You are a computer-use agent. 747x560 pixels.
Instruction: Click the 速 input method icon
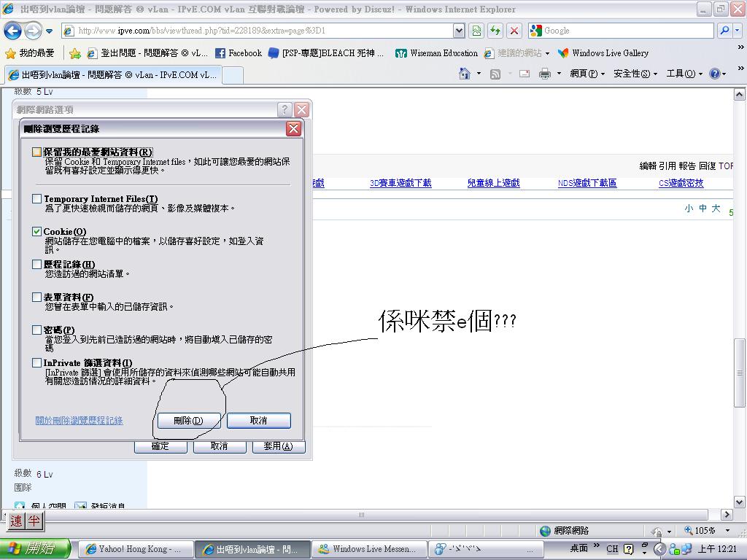tap(16, 521)
